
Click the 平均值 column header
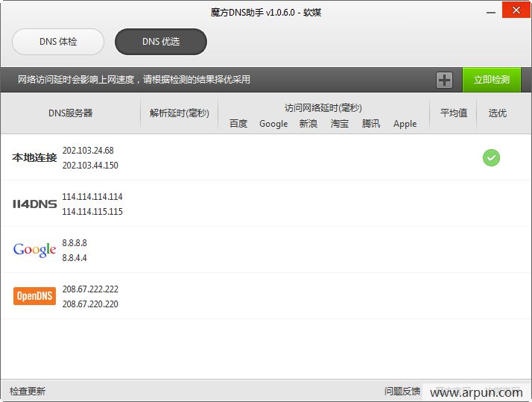click(453, 113)
